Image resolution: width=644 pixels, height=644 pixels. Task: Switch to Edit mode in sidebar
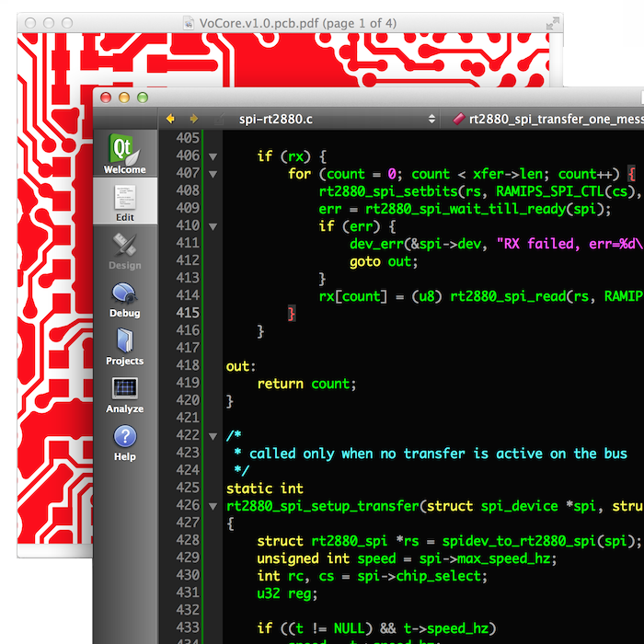tap(124, 202)
